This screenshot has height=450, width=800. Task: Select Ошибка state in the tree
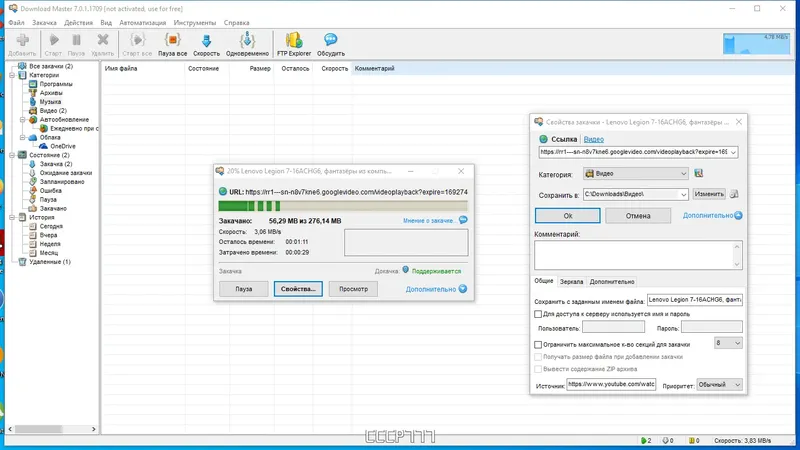click(51, 190)
